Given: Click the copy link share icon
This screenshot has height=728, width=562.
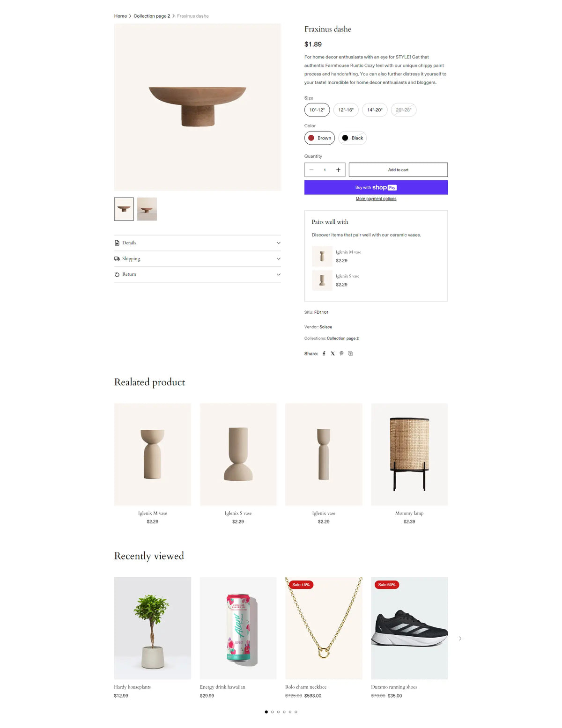Looking at the screenshot, I should [x=350, y=353].
